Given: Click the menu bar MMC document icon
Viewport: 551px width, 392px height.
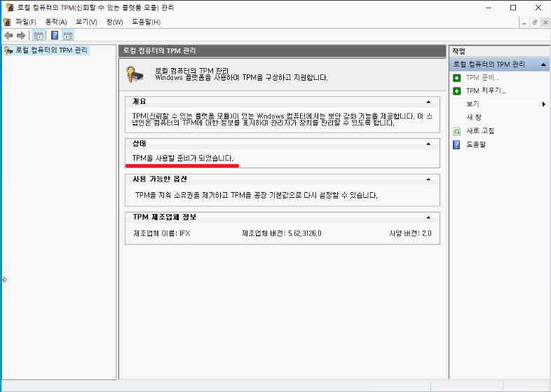Looking at the screenshot, I should tap(7, 22).
